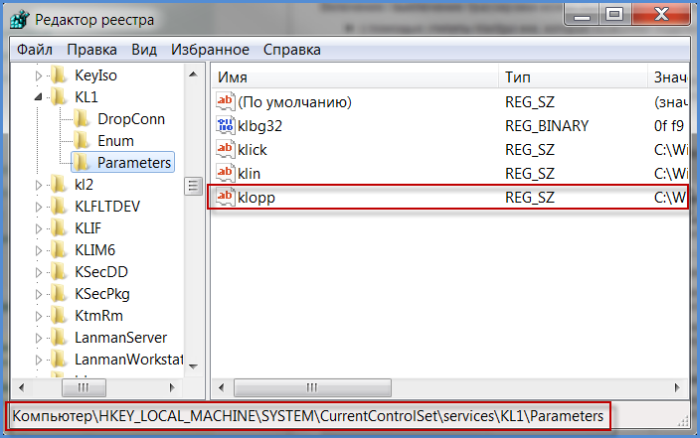The image size is (700, 438).
Task: Open the Справка menu
Action: (292, 49)
